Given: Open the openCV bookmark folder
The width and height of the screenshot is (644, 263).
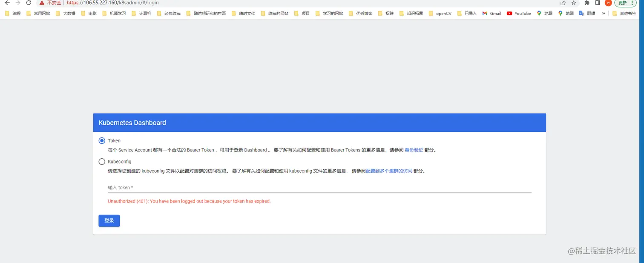Looking at the screenshot, I should click(440, 13).
